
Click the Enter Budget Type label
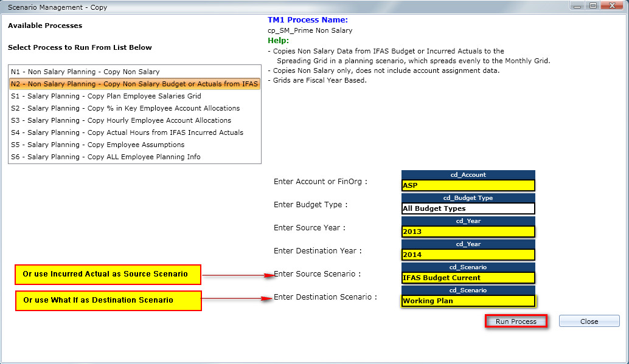click(310, 205)
